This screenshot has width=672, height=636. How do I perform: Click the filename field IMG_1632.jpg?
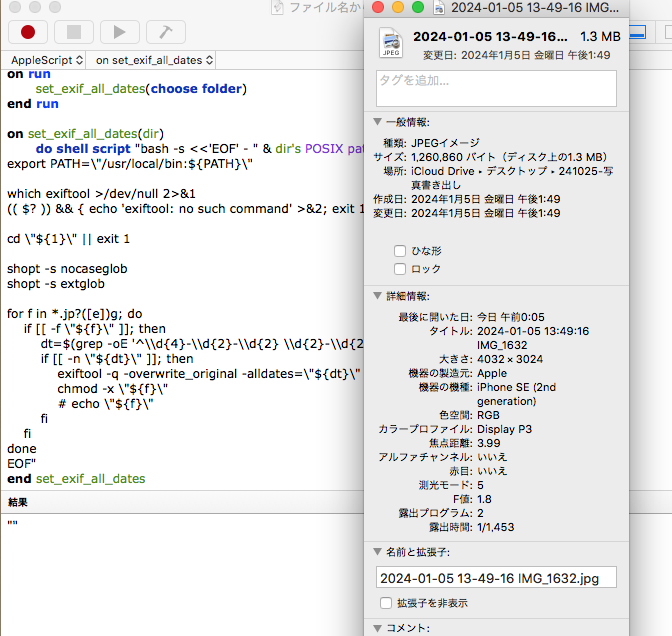pyautogui.click(x=496, y=577)
